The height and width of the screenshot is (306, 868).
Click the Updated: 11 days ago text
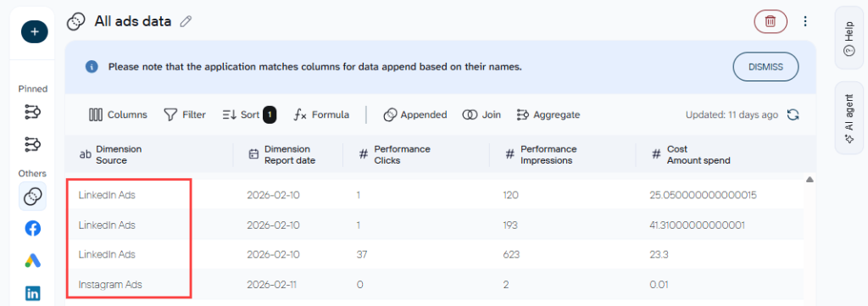(x=732, y=114)
